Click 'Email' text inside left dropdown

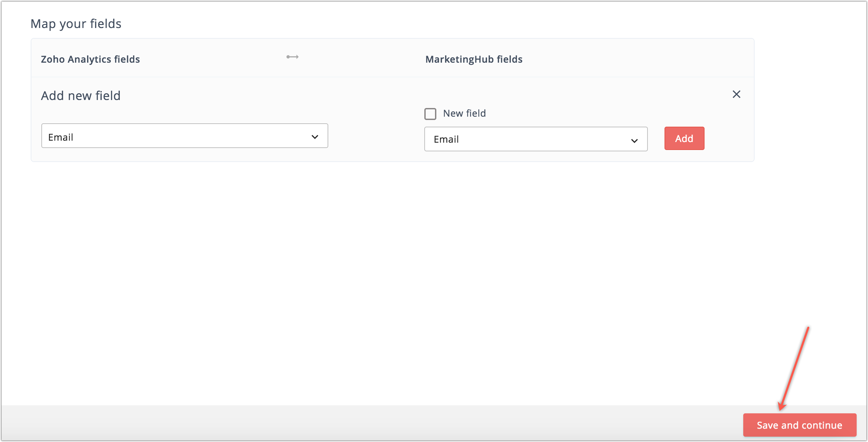pos(61,137)
